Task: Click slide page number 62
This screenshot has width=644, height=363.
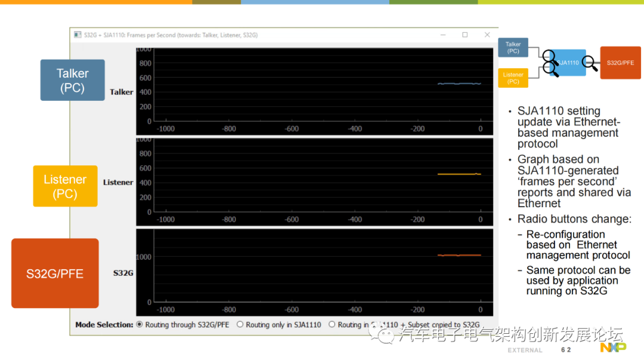Action: click(x=566, y=350)
